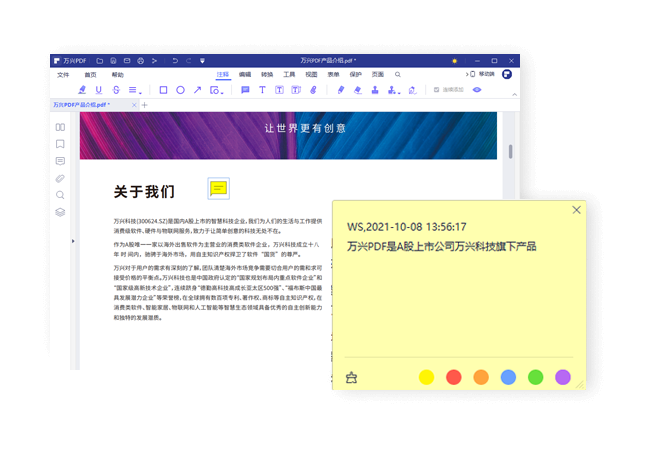Switch to the 注释 tab

[223, 74]
